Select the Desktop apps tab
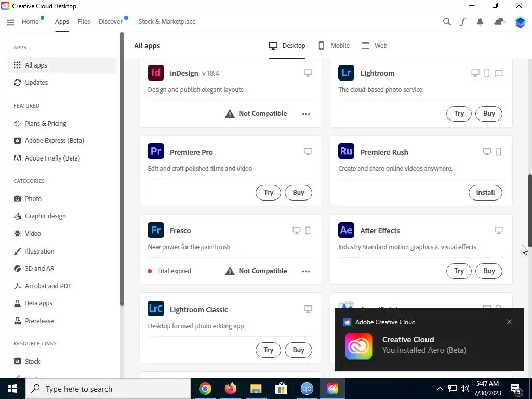The width and height of the screenshot is (532, 399). coord(287,46)
